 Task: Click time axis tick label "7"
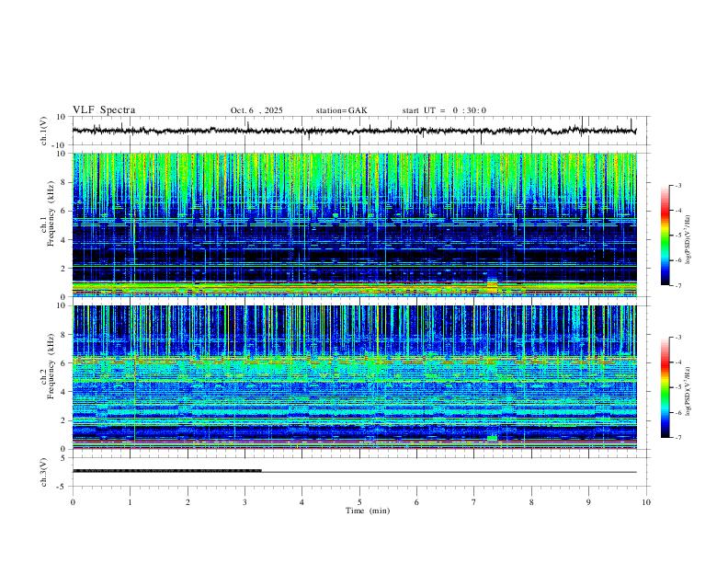coord(474,502)
